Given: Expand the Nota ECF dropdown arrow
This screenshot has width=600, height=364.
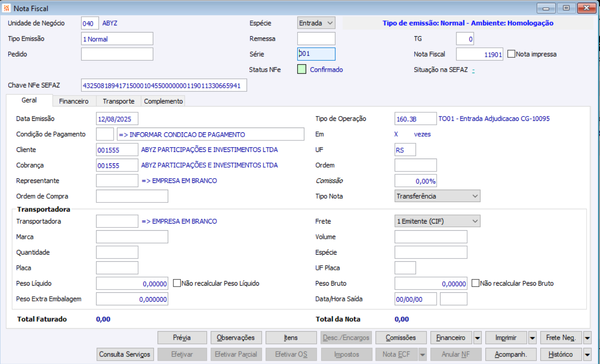Looking at the screenshot, I should coord(422,354).
